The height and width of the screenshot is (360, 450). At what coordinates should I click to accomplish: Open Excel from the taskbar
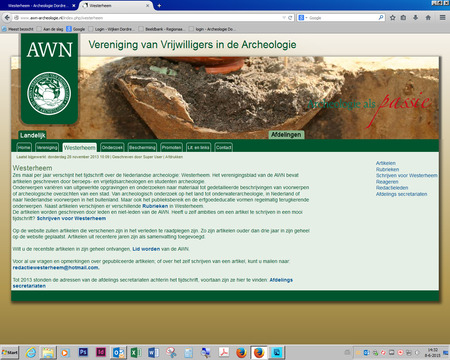pos(136,352)
